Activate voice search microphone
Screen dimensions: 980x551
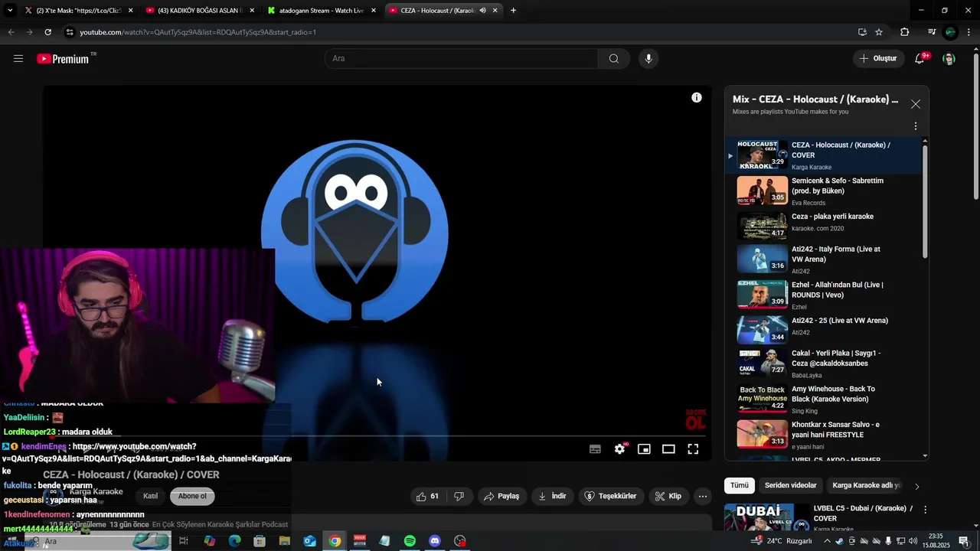coord(648,59)
